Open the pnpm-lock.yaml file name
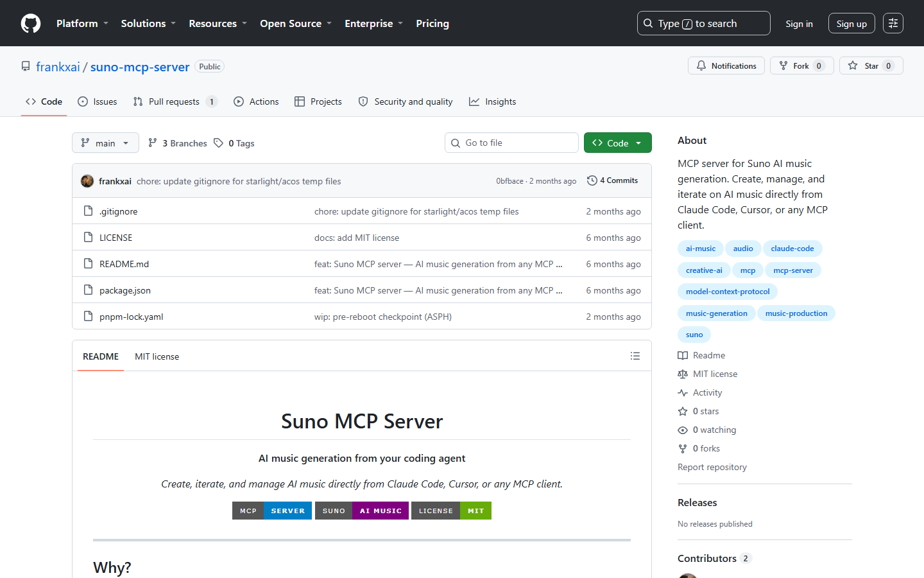This screenshot has height=578, width=924. click(x=132, y=317)
